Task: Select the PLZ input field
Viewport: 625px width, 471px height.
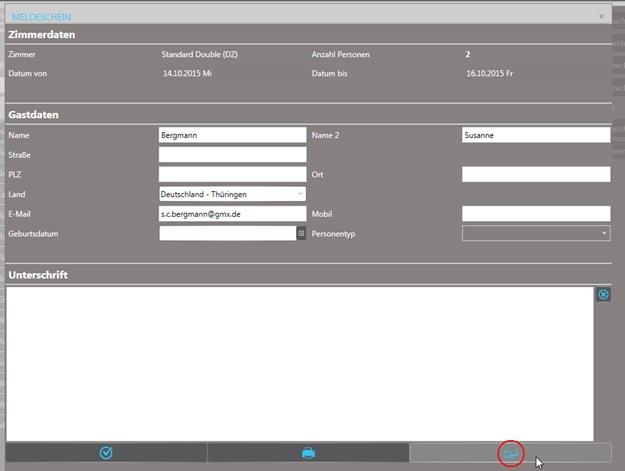Action: pyautogui.click(x=232, y=174)
